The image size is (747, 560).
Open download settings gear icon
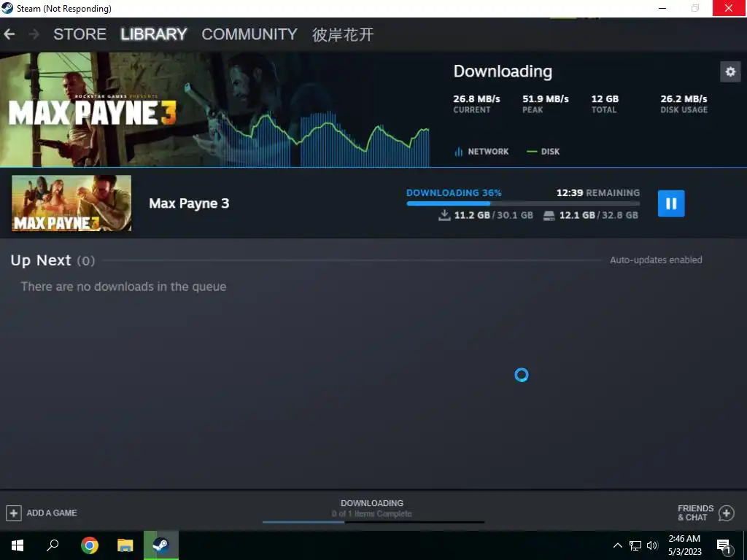[x=729, y=72]
